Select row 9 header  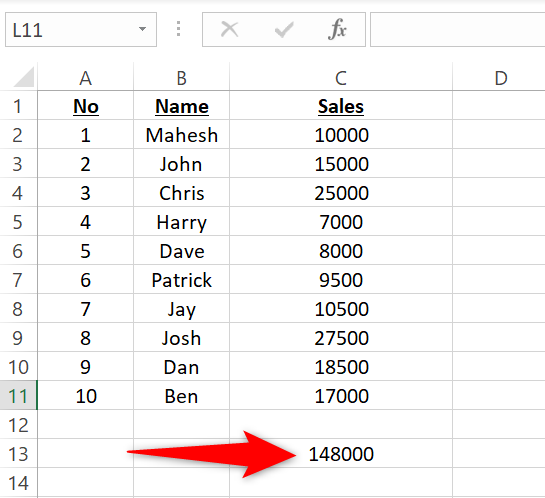tap(18, 337)
